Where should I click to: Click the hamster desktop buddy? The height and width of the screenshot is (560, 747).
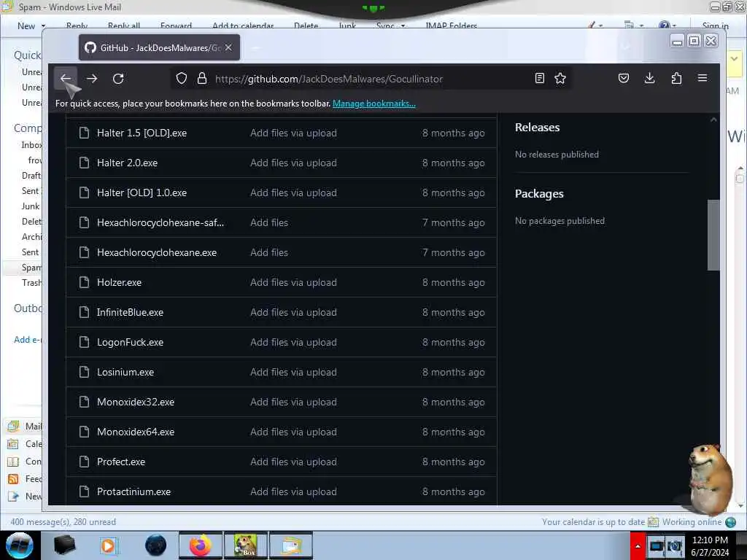[x=711, y=478]
